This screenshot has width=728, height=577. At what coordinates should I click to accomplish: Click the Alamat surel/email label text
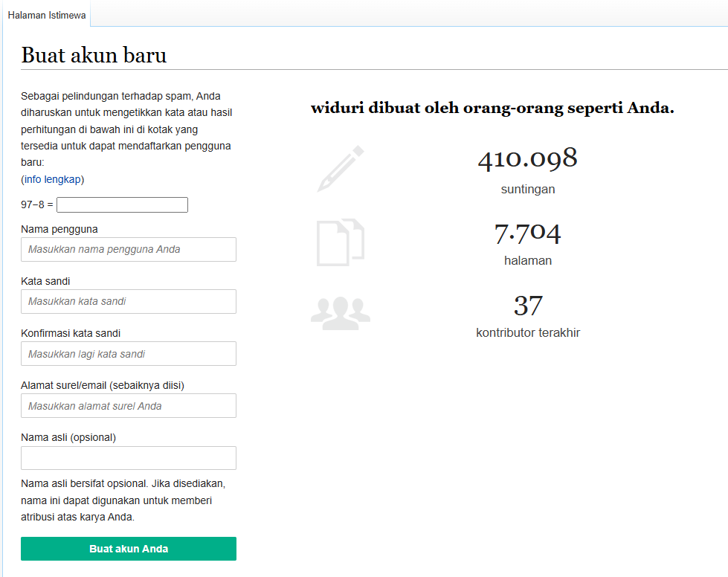pyautogui.click(x=103, y=385)
